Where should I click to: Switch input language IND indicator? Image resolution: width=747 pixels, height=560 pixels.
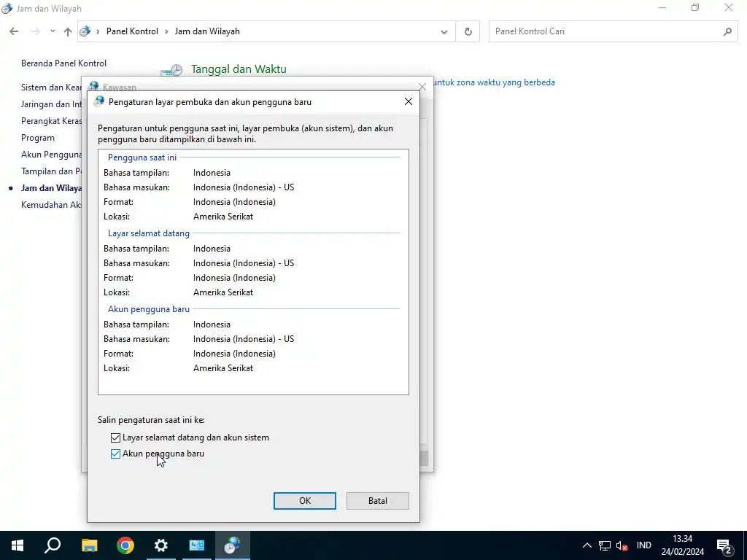tap(643, 545)
